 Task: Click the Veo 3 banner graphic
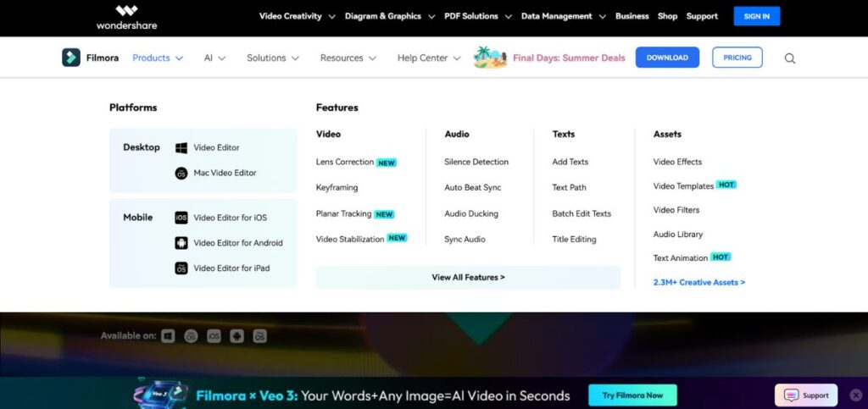(162, 395)
